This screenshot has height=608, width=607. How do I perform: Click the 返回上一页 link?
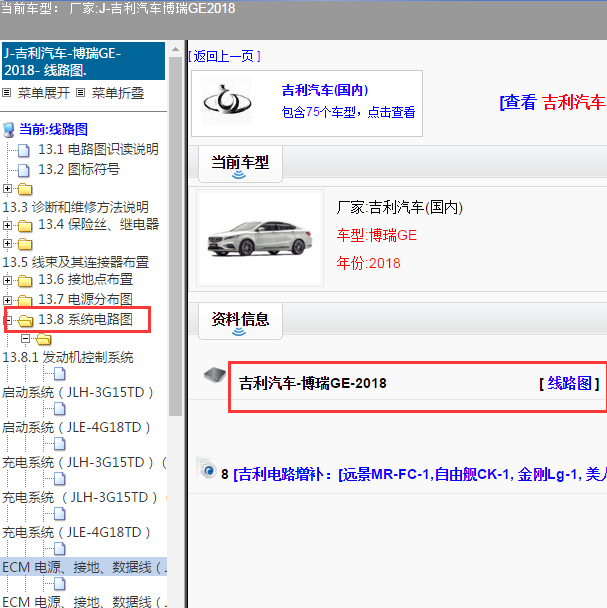tap(225, 56)
